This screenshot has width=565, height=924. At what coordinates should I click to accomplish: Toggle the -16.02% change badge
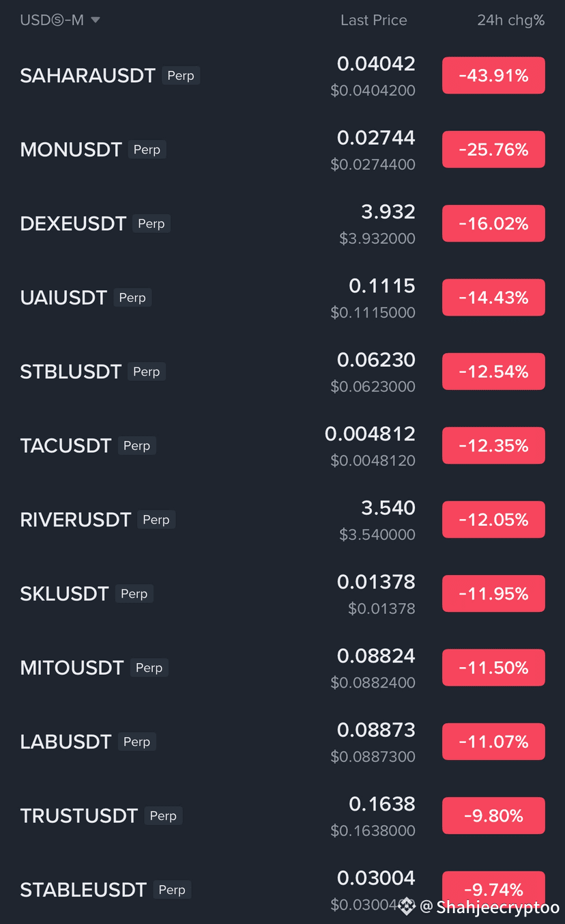click(x=493, y=224)
